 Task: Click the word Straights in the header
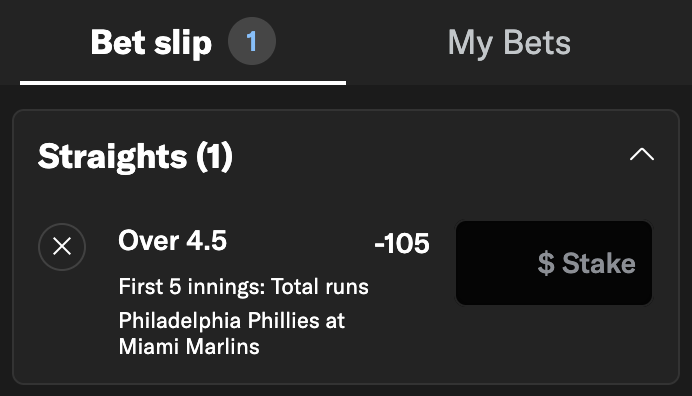tap(113, 156)
